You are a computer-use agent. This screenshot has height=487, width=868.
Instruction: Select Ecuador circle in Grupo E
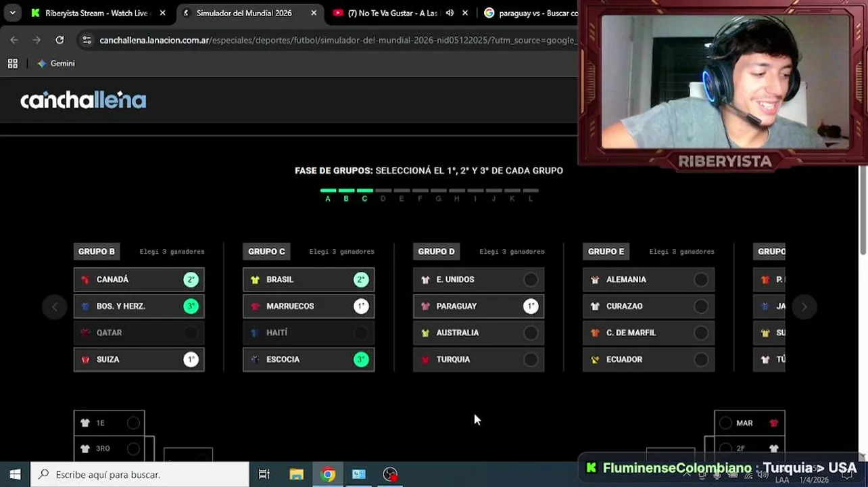tap(701, 359)
